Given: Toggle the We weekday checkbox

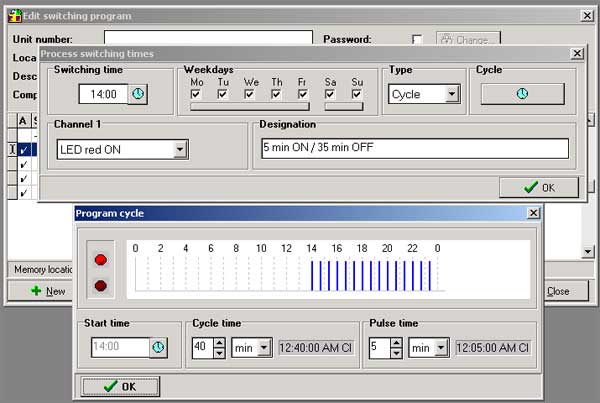Looking at the screenshot, I should 249,94.
